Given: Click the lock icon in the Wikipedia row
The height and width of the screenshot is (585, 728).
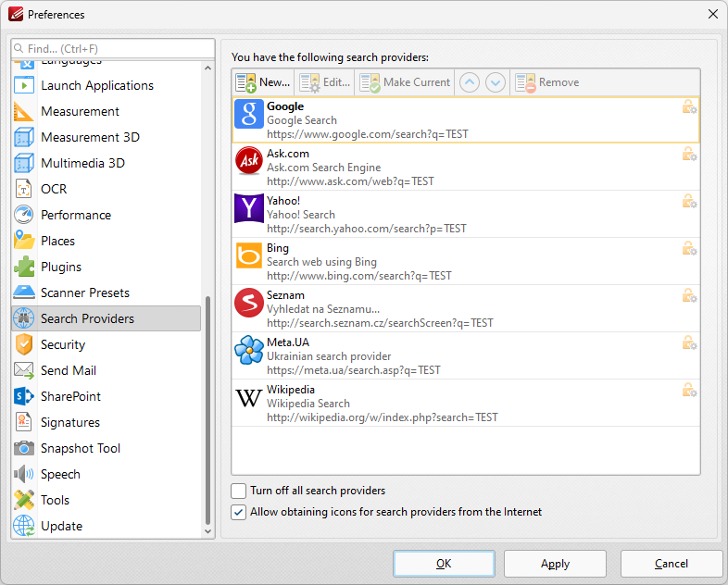Looking at the screenshot, I should click(689, 391).
